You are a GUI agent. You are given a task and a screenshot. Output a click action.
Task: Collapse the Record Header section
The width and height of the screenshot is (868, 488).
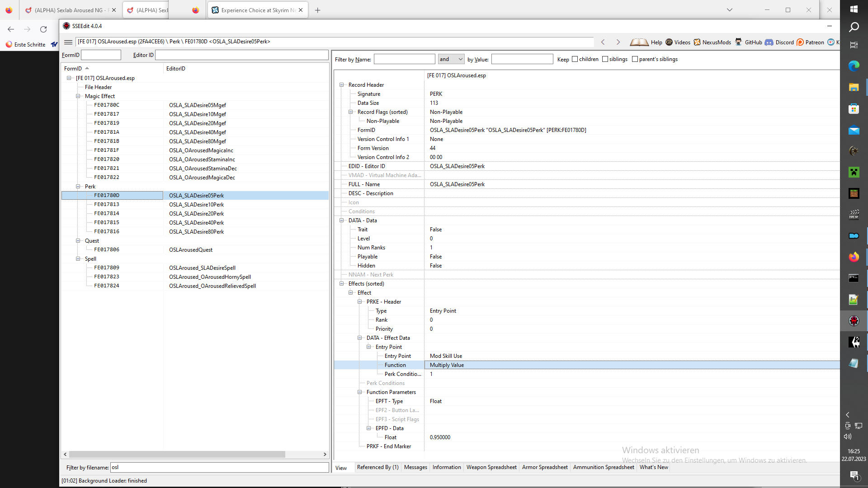[342, 84]
